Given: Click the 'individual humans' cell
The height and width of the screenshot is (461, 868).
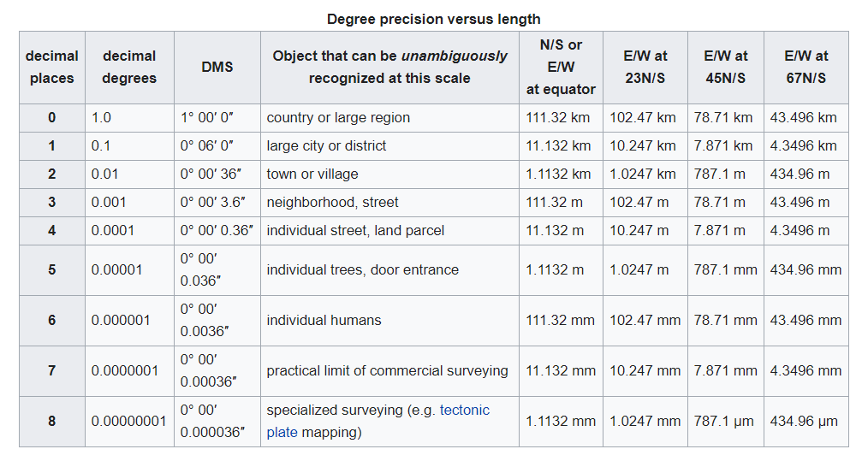Looking at the screenshot, I should tap(389, 321).
